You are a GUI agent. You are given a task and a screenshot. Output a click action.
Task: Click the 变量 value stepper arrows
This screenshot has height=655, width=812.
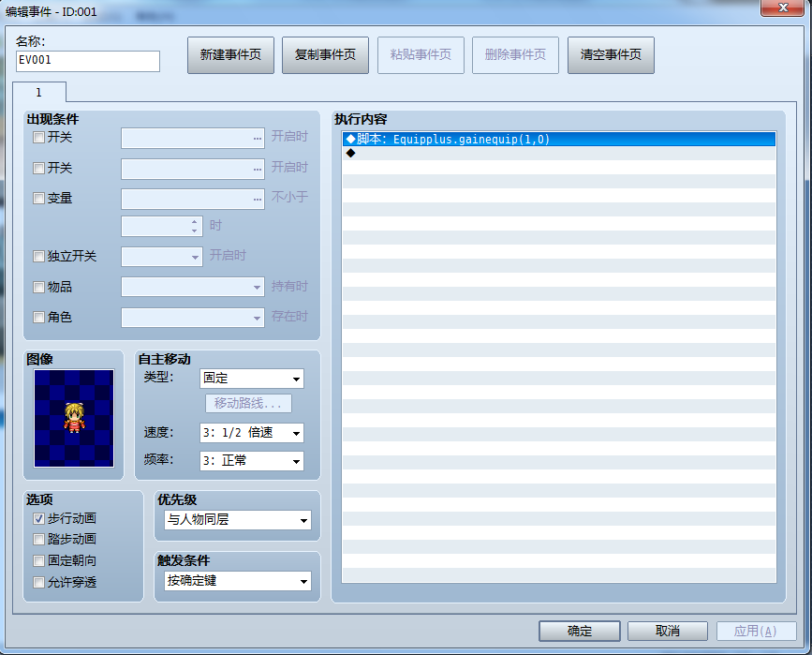click(194, 226)
